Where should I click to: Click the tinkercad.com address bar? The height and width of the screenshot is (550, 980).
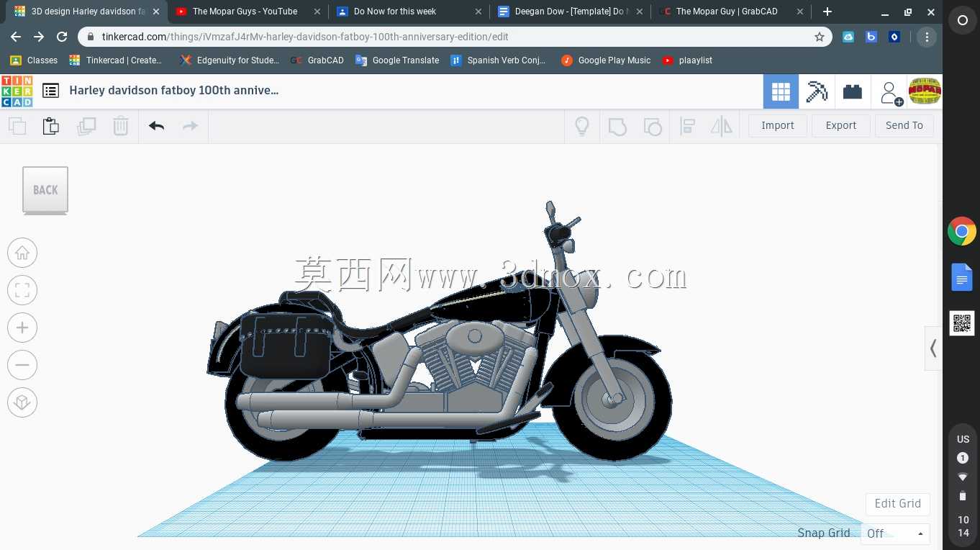[x=453, y=37]
